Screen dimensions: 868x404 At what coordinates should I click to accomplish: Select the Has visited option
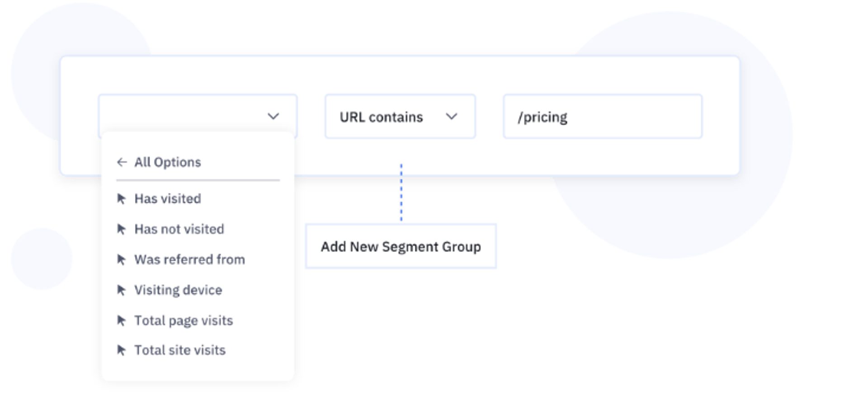[x=168, y=199]
